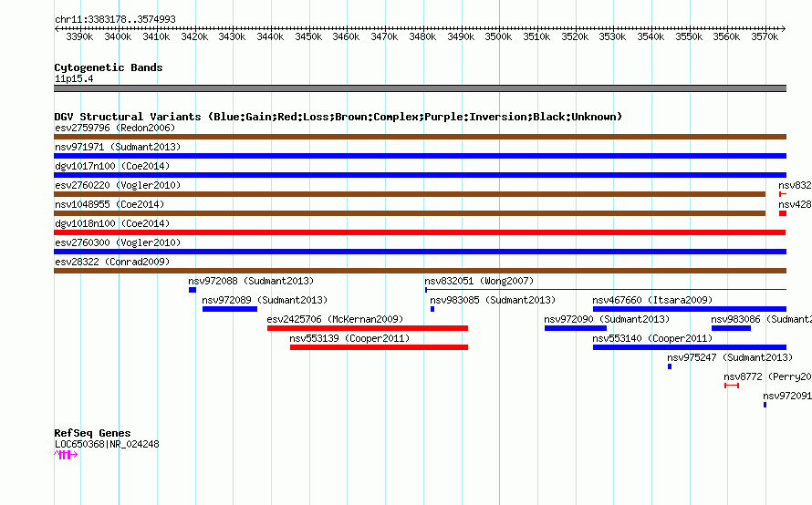Click the nsv972088 (Sudmant2013) label
This screenshot has height=505, width=812.
point(251,281)
